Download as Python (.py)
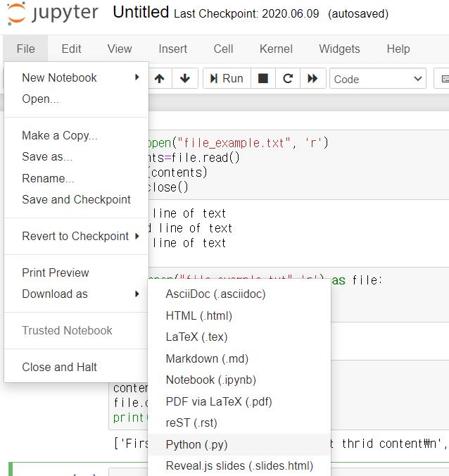Viewport: 449px width, 476px height. (x=239, y=444)
